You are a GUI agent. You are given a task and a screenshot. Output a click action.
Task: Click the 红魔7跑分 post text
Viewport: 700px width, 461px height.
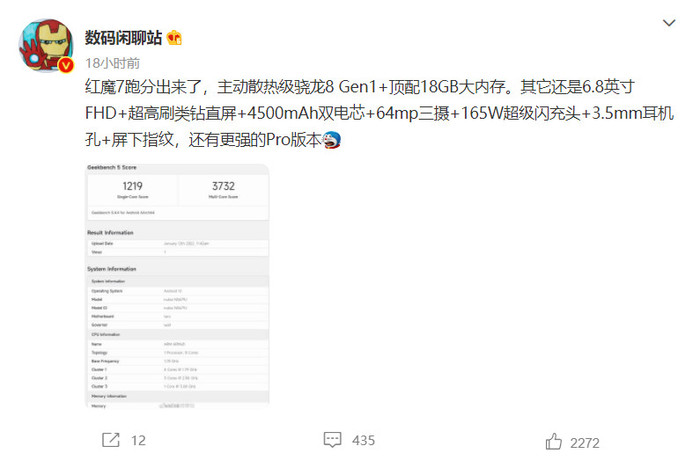click(379, 113)
